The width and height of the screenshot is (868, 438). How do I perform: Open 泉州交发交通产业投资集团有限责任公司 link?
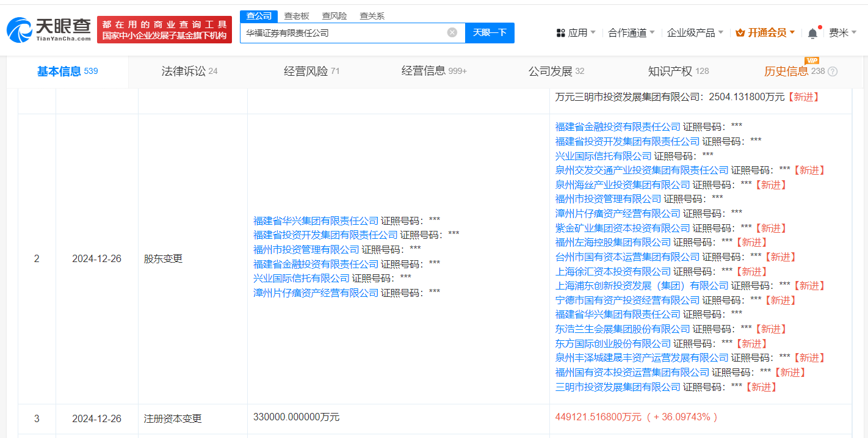(x=642, y=170)
